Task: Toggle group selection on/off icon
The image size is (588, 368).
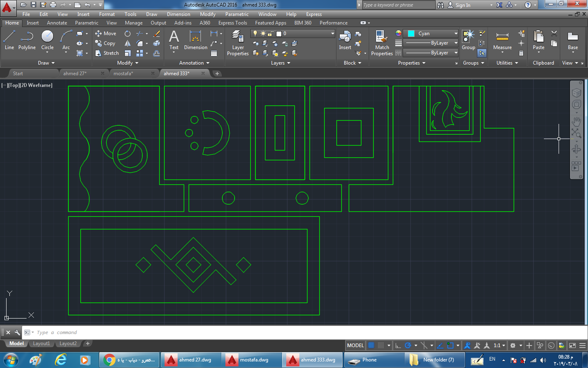Action: coord(482,53)
